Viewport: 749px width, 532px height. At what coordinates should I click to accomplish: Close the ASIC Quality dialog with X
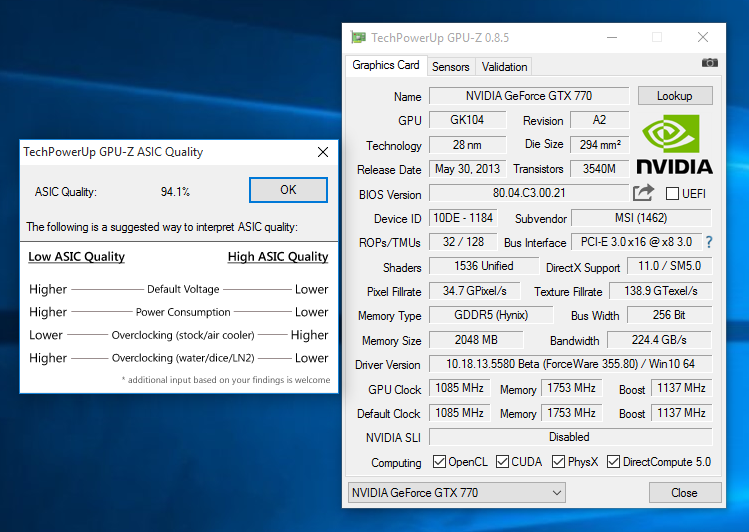tap(323, 152)
